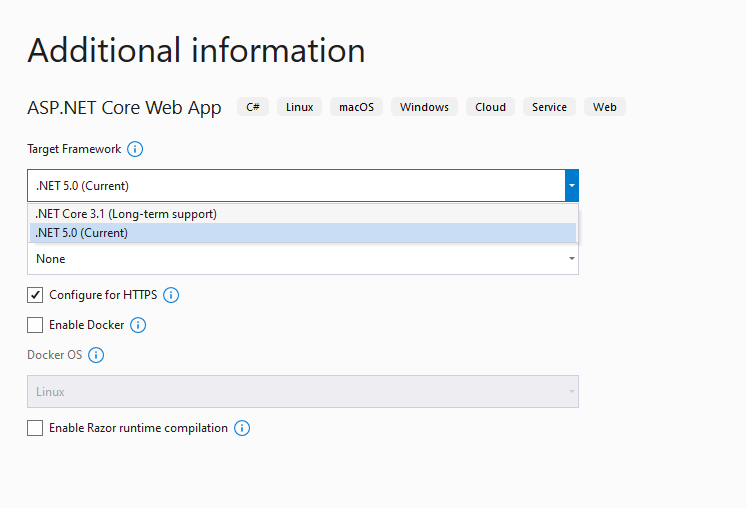746x508 pixels.
Task: Tick Enable Razor runtime compilation checkbox
Action: (35, 428)
